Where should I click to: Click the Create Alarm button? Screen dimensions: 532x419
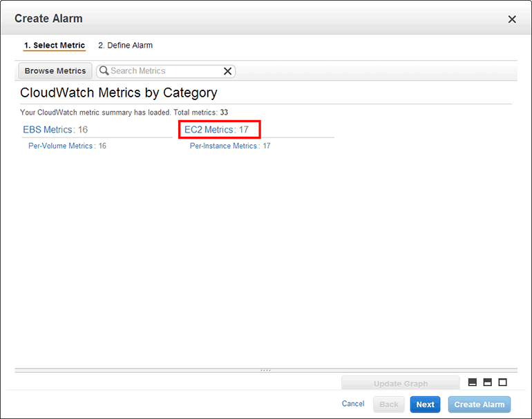tap(479, 405)
